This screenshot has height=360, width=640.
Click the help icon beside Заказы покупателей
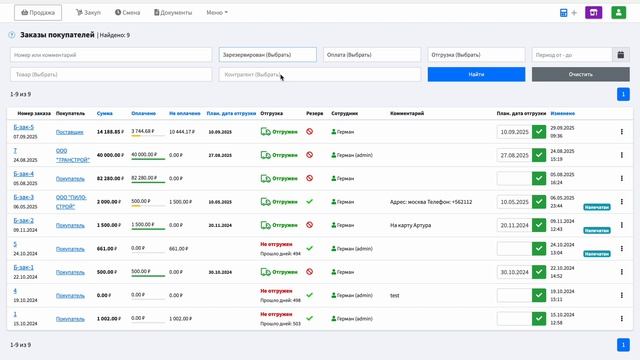tap(12, 35)
